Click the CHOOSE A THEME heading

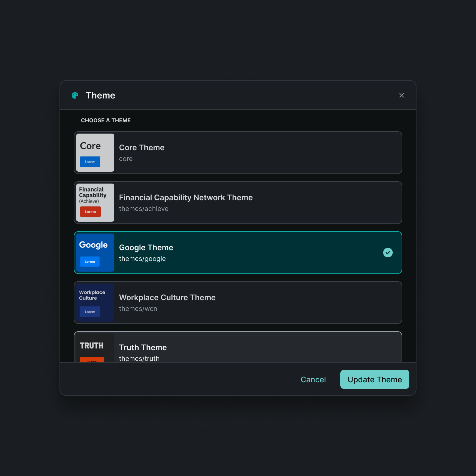[106, 120]
